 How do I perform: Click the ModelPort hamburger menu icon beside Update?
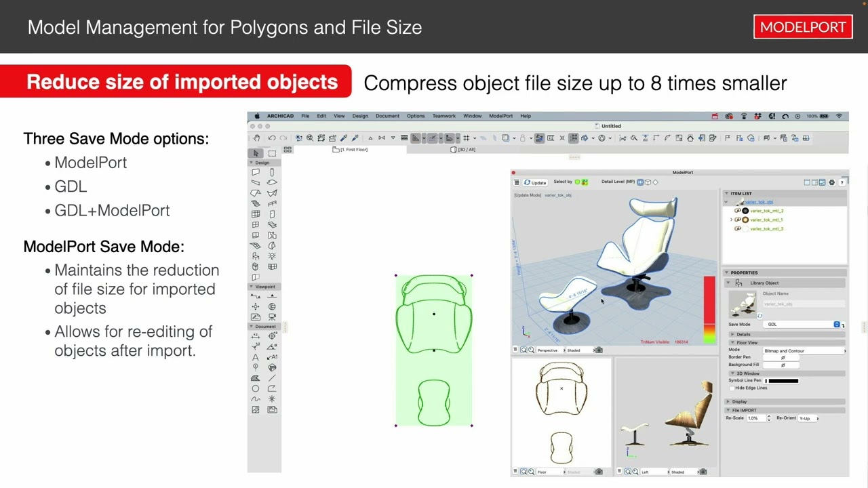[x=516, y=182]
